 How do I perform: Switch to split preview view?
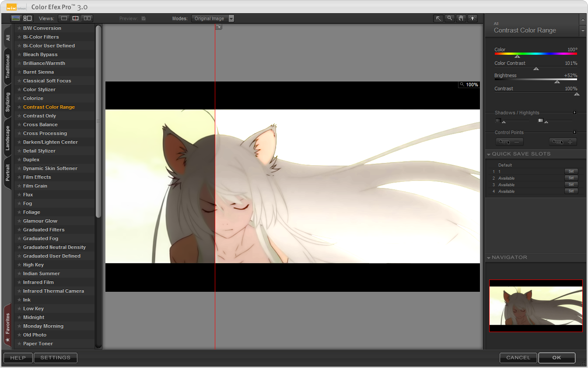click(76, 18)
